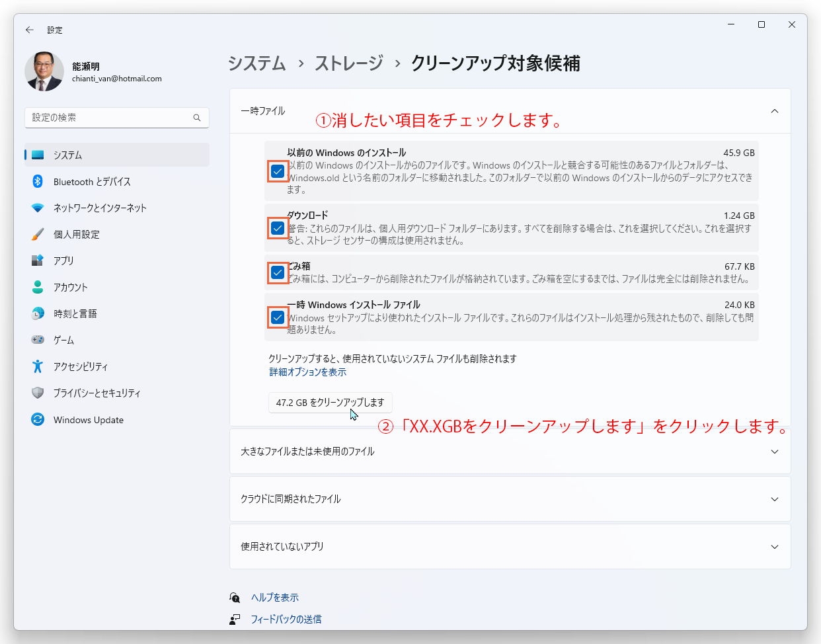821x644 pixels.
Task: Uncheck the ダウンロード checkbox
Action: [x=278, y=228]
